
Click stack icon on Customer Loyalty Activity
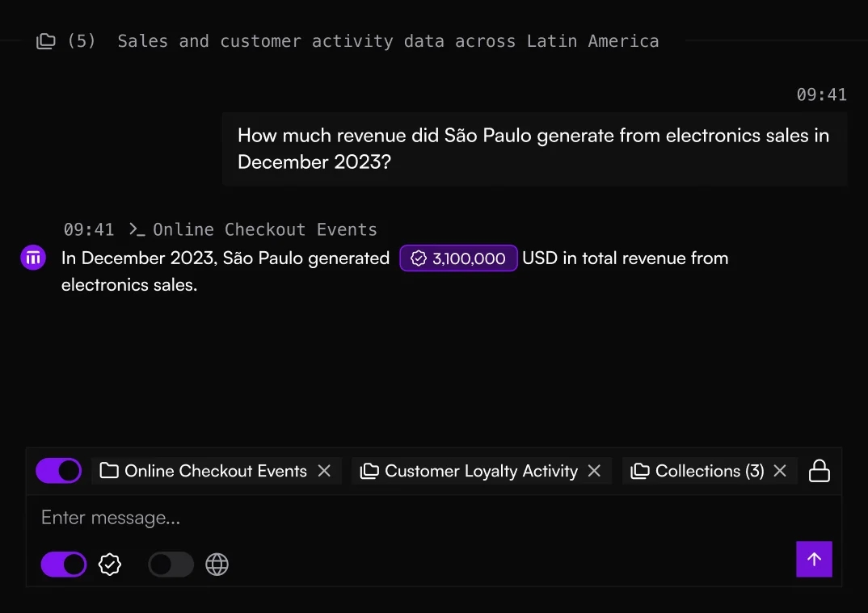pos(369,471)
